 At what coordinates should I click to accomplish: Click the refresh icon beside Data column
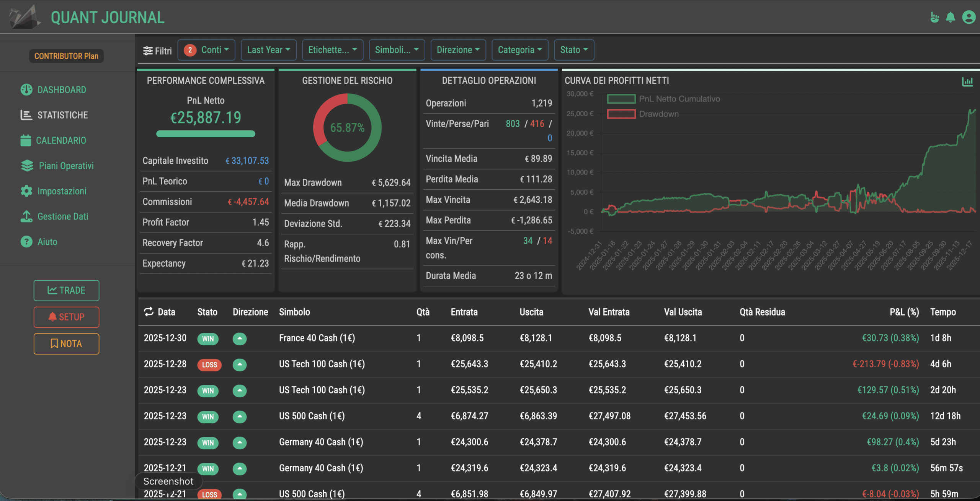(x=149, y=312)
